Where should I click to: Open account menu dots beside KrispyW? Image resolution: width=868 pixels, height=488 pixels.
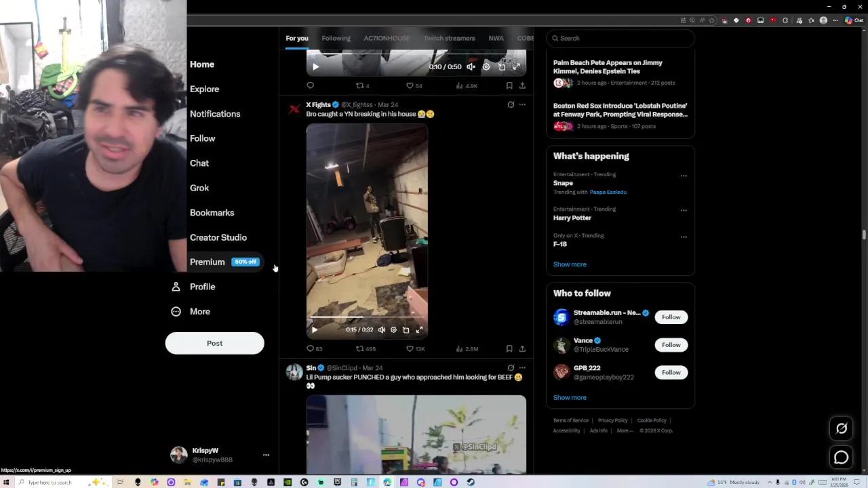[266, 455]
